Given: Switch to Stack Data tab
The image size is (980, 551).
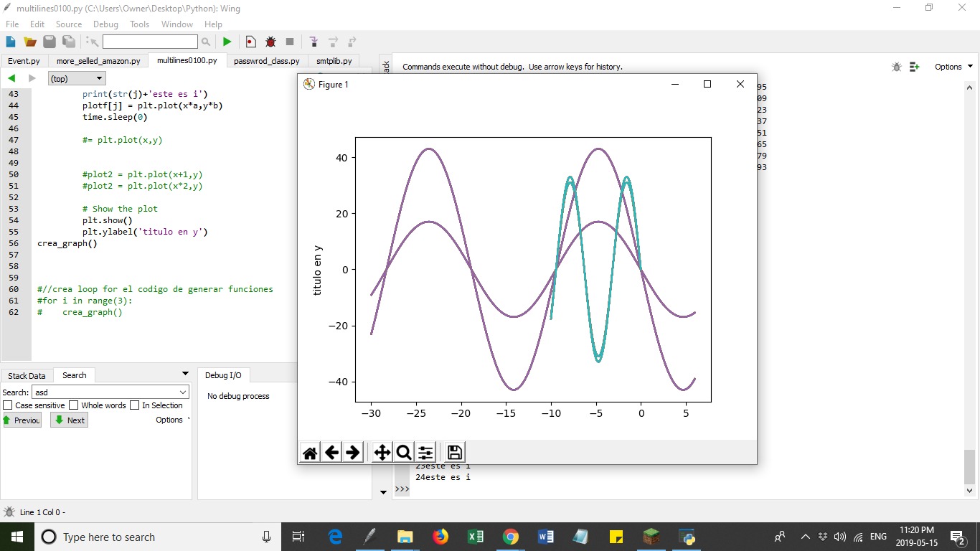Looking at the screenshot, I should click(27, 375).
